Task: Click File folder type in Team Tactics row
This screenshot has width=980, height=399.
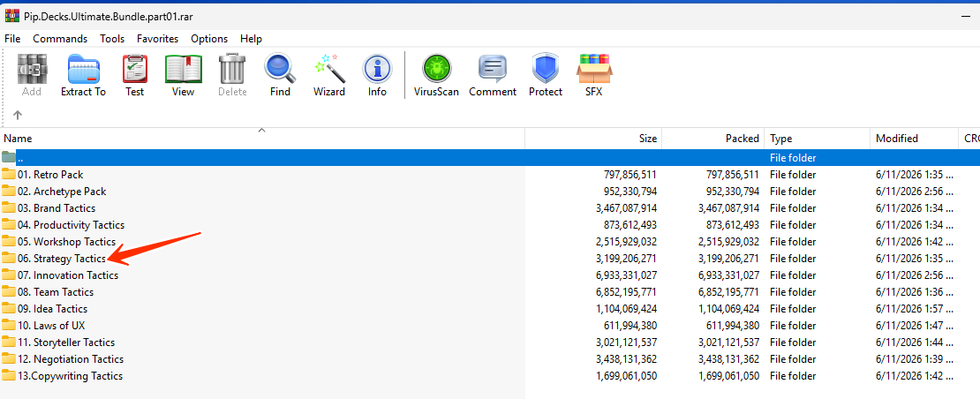Action: 793,291
